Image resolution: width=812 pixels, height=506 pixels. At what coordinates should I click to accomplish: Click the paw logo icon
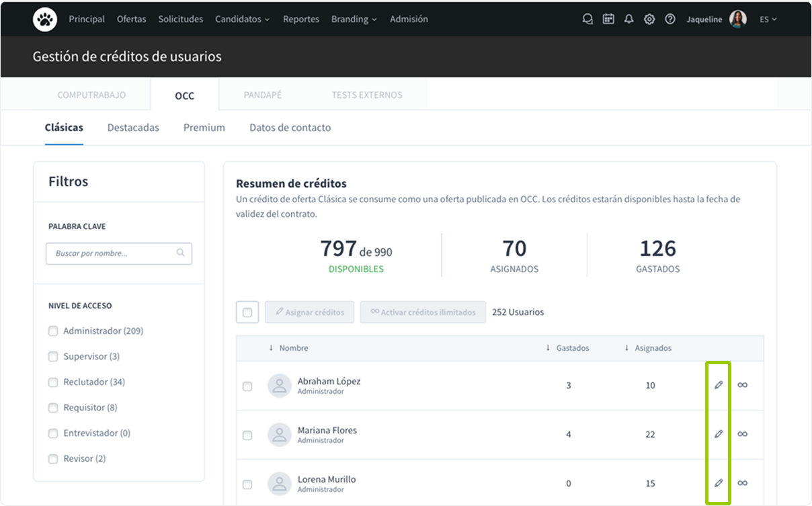click(45, 19)
